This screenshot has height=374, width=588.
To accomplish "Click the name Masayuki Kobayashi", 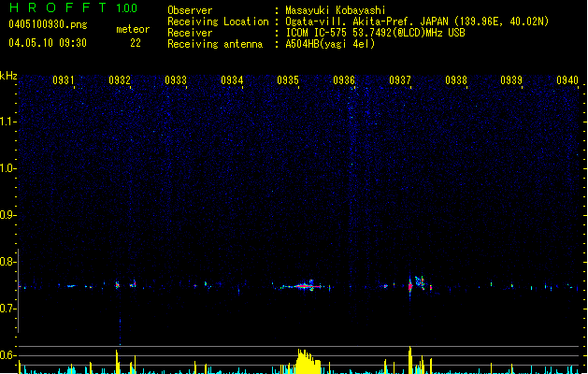I will 336,10.
